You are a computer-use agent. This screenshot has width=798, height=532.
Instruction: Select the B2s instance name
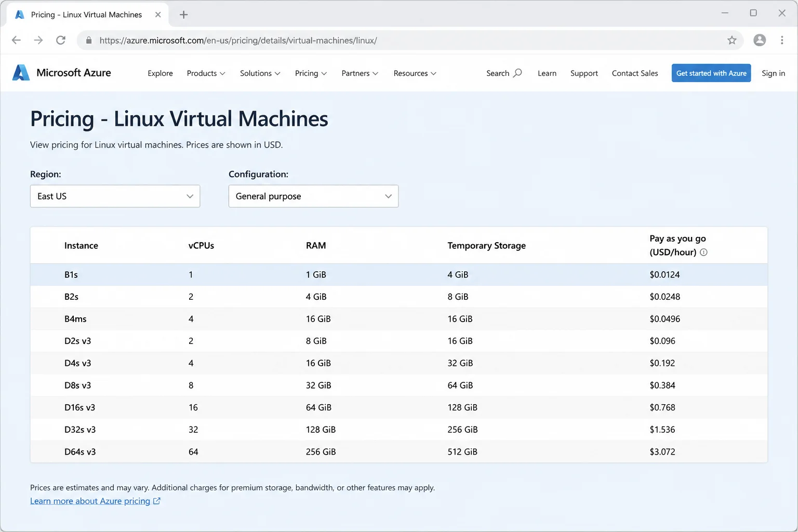(71, 297)
